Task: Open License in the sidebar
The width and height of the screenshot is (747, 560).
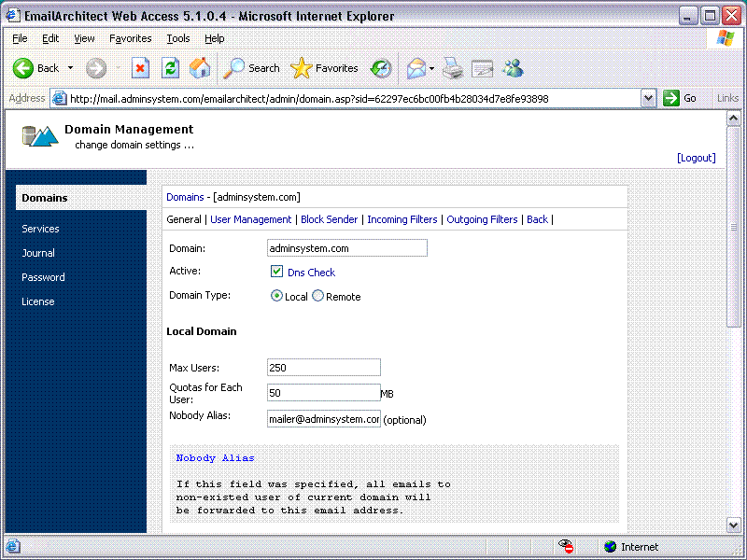Action: (38, 301)
